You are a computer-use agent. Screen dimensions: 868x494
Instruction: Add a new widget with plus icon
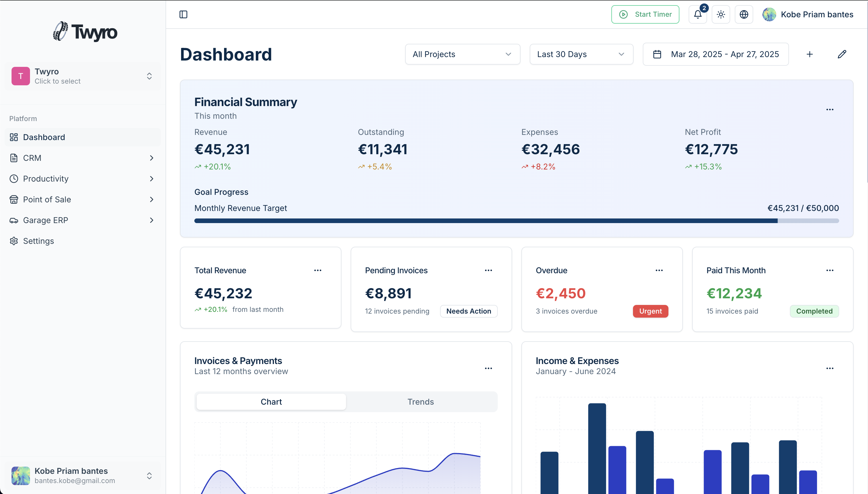[810, 54]
